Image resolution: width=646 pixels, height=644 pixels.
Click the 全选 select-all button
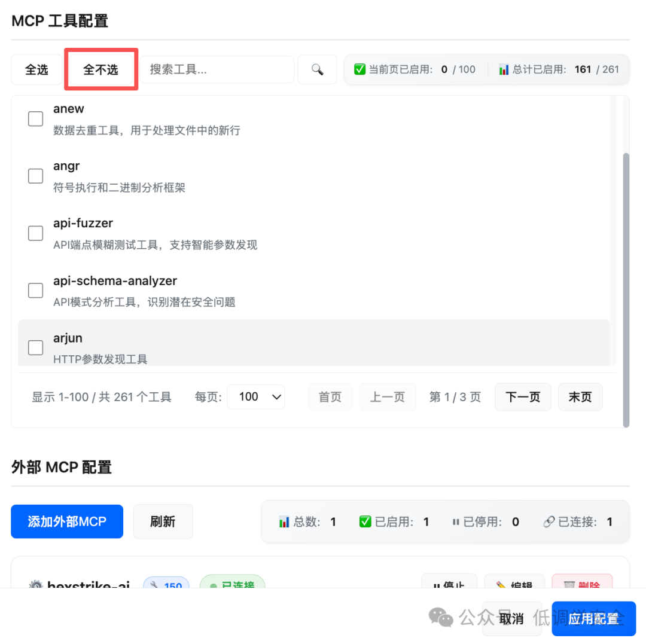coord(36,69)
